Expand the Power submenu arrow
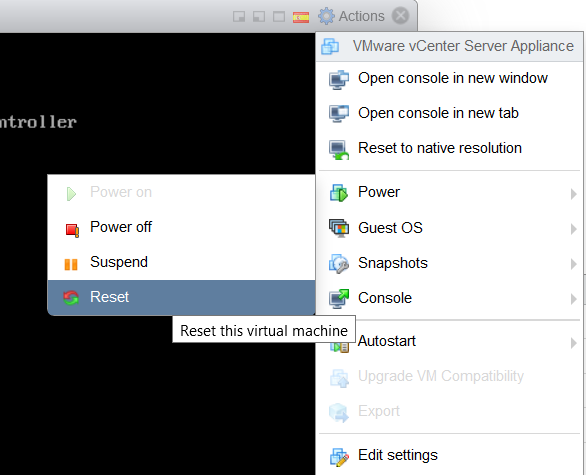The image size is (586, 475). [573, 194]
